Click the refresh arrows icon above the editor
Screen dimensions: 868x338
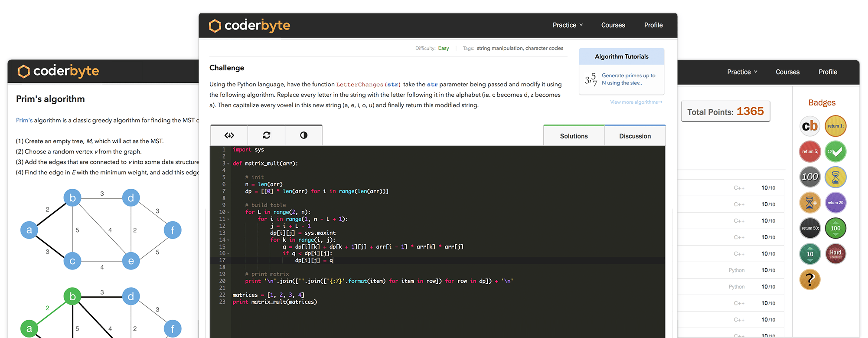[x=267, y=135]
